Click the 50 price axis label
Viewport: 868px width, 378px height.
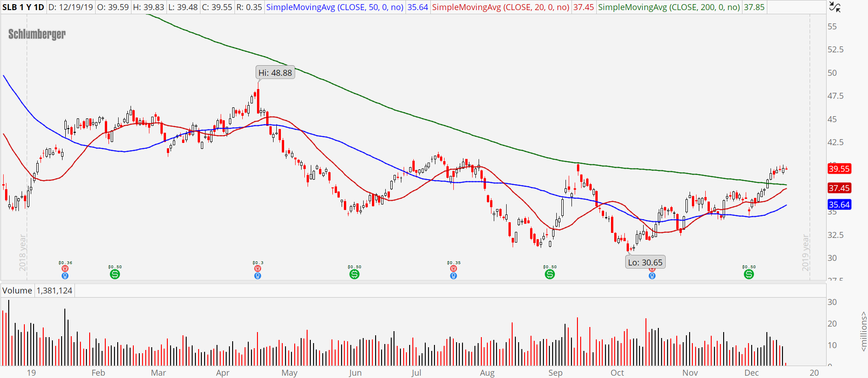[x=832, y=73]
